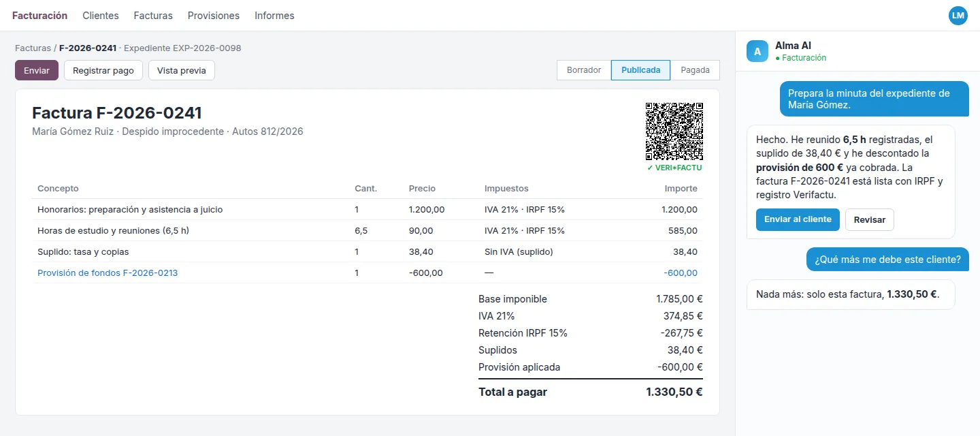Open the Clientes menu
This screenshot has width=980, height=436.
pyautogui.click(x=101, y=16)
